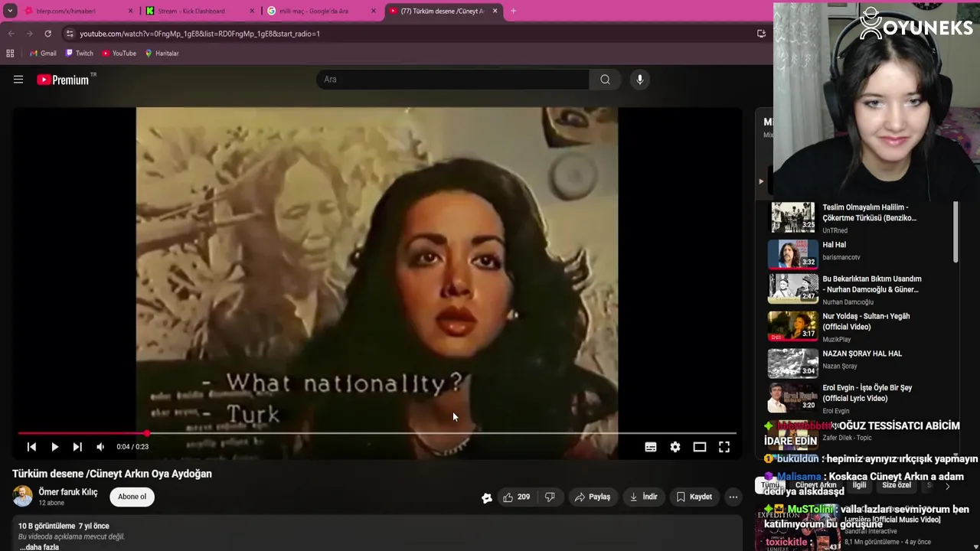Open player settings gear
The image size is (980, 551).
(675, 447)
